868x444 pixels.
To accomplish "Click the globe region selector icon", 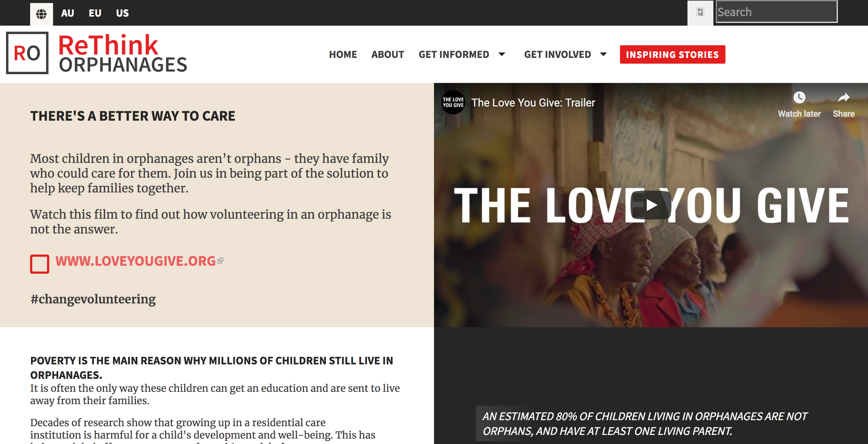I will pos(42,14).
